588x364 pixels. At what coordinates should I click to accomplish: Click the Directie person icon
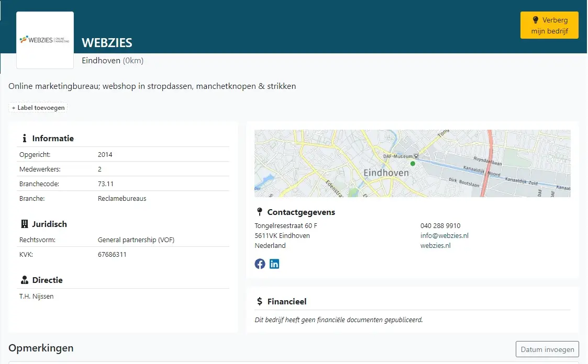(25, 280)
